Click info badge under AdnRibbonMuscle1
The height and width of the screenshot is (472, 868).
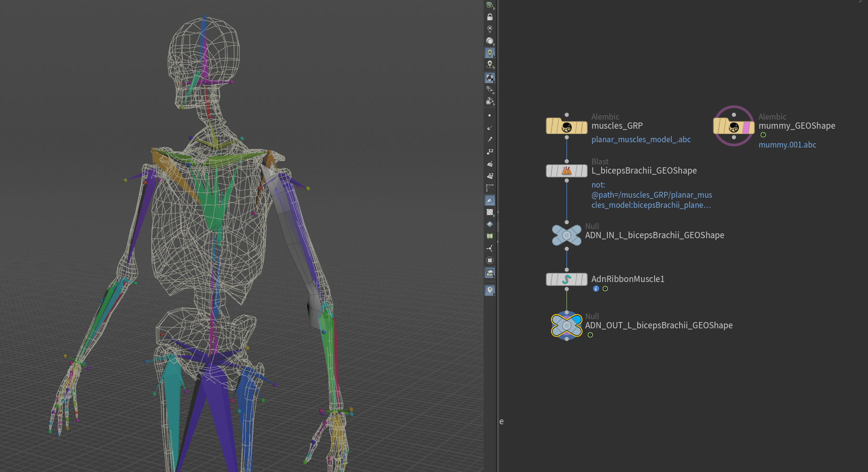pyautogui.click(x=596, y=289)
